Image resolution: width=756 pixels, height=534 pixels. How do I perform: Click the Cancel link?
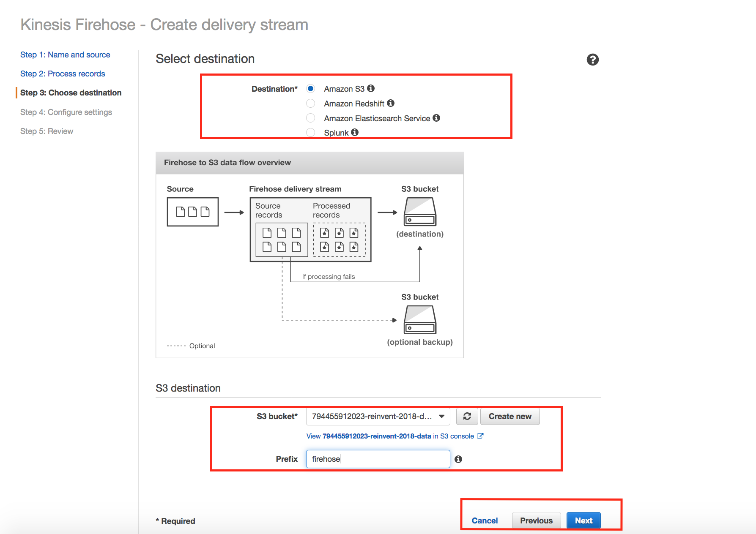pos(485,520)
